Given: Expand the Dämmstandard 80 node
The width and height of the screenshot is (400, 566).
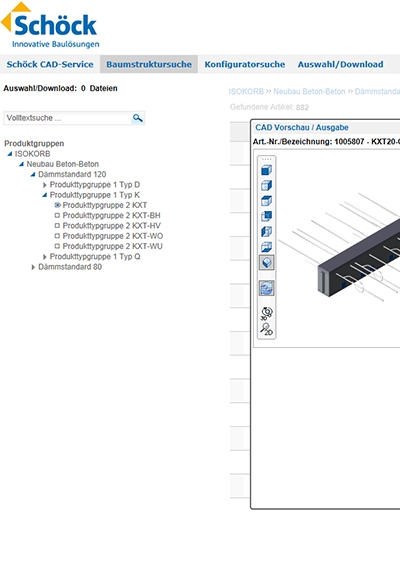Looking at the screenshot, I should [33, 267].
